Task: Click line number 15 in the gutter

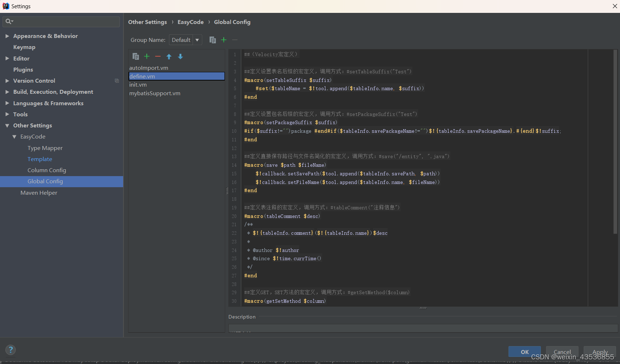Action: [x=234, y=174]
